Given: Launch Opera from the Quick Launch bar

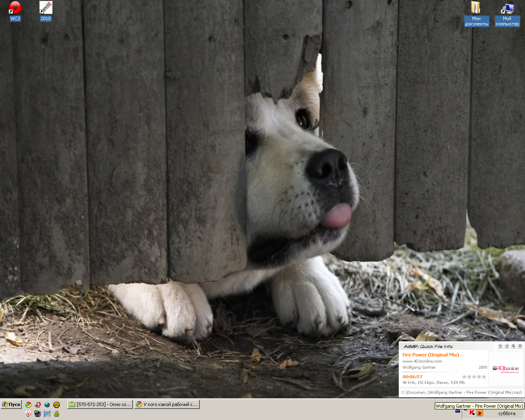Looking at the screenshot, I should 38,405.
